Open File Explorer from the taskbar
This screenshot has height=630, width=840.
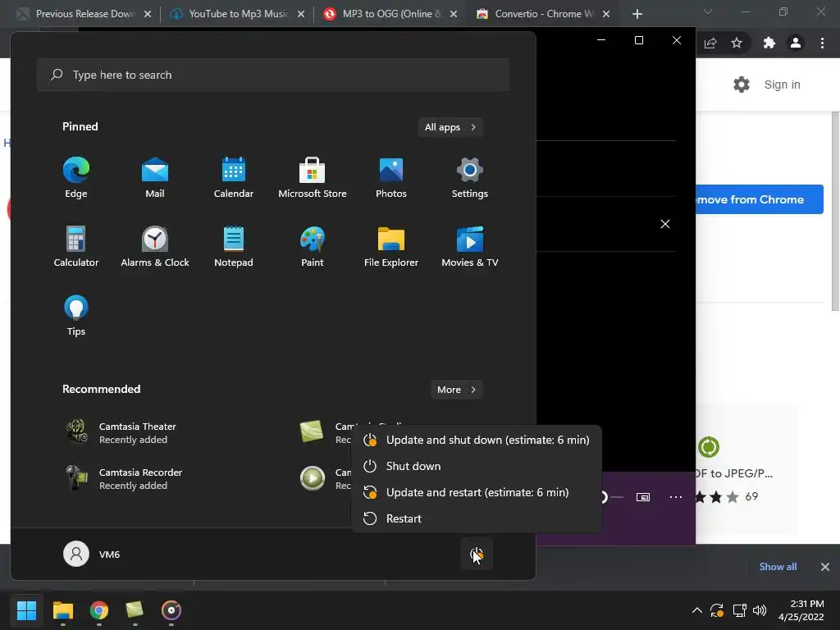click(63, 609)
